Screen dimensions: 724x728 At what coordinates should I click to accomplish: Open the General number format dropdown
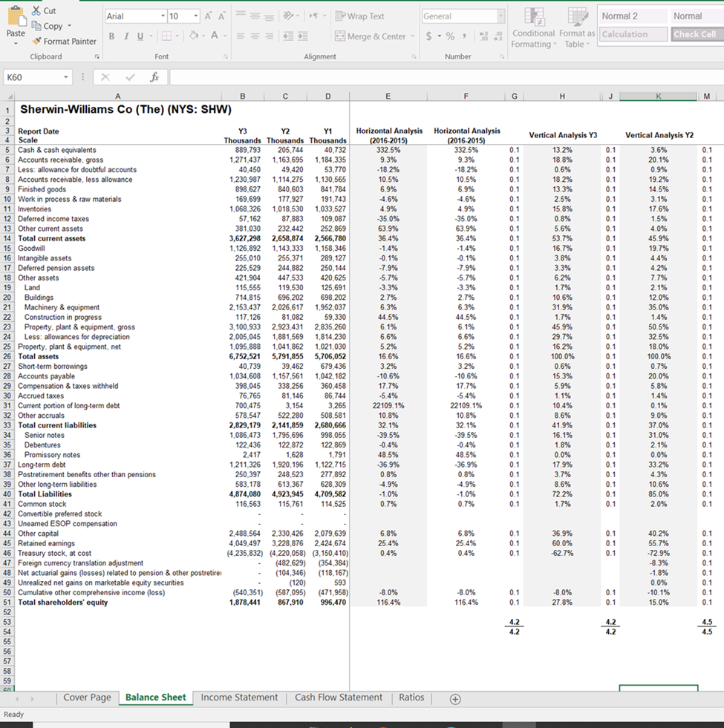pos(500,16)
